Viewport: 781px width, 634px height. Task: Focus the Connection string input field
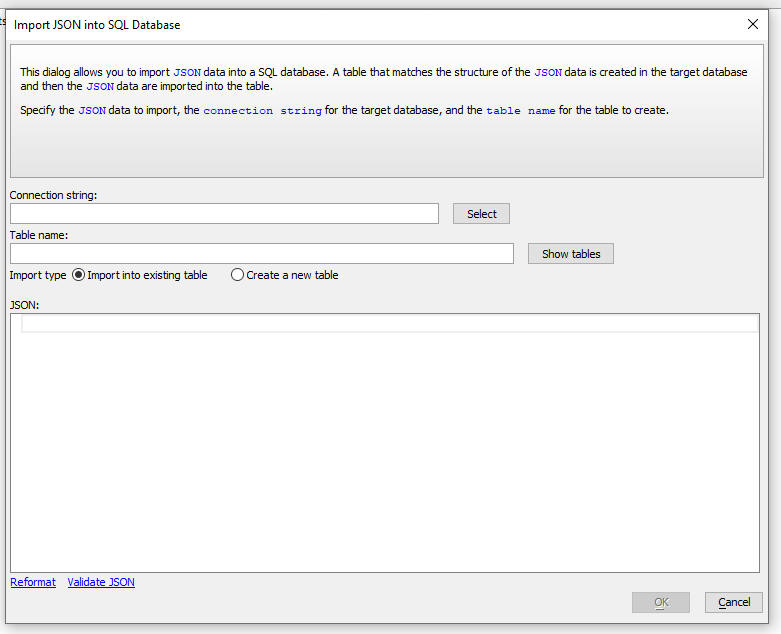[x=224, y=214]
